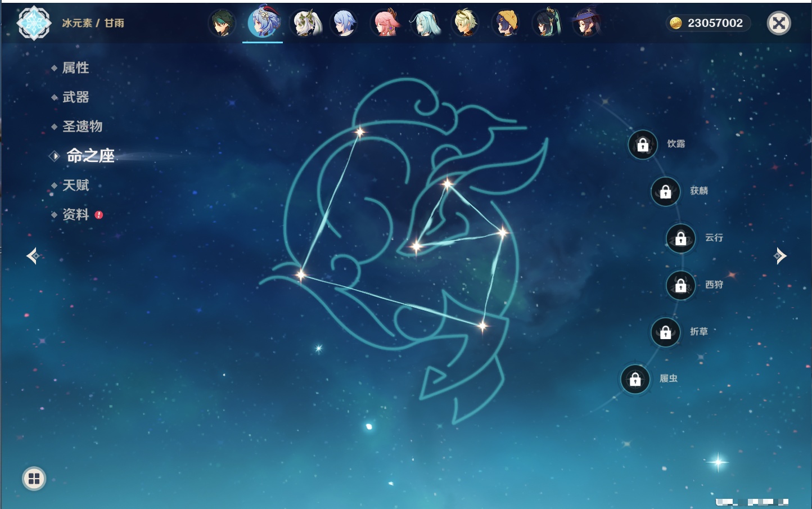Open the 属性 attributes tab
This screenshot has width=812, height=509.
coord(75,68)
